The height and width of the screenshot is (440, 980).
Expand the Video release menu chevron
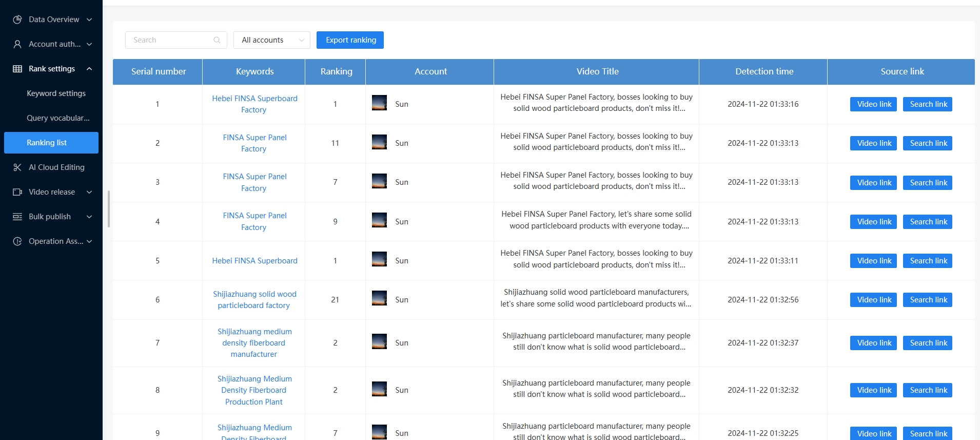89,192
